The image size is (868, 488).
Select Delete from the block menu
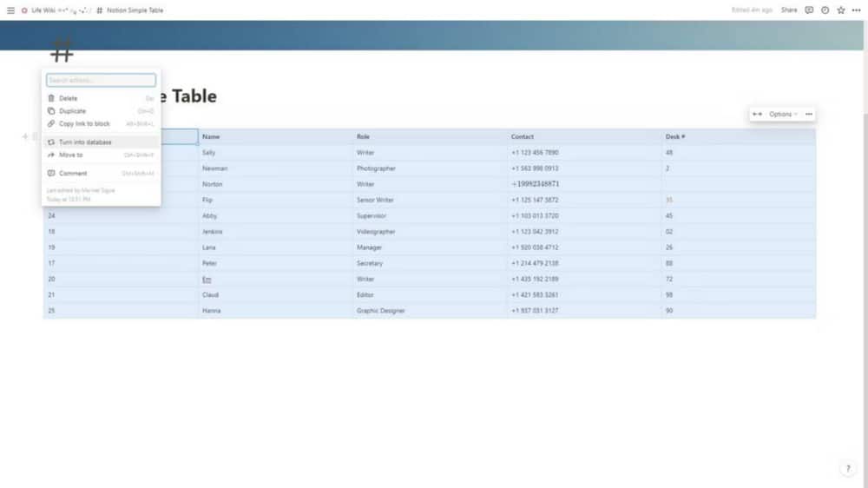click(69, 98)
